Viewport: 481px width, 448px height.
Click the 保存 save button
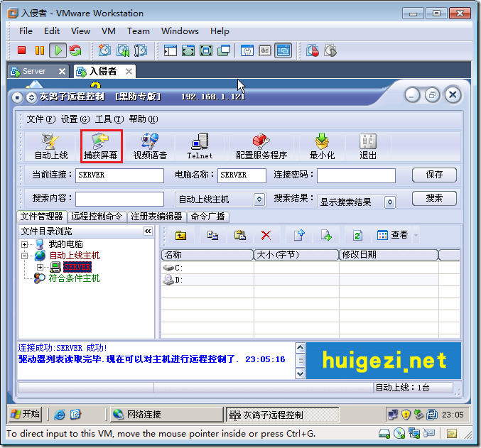(434, 175)
